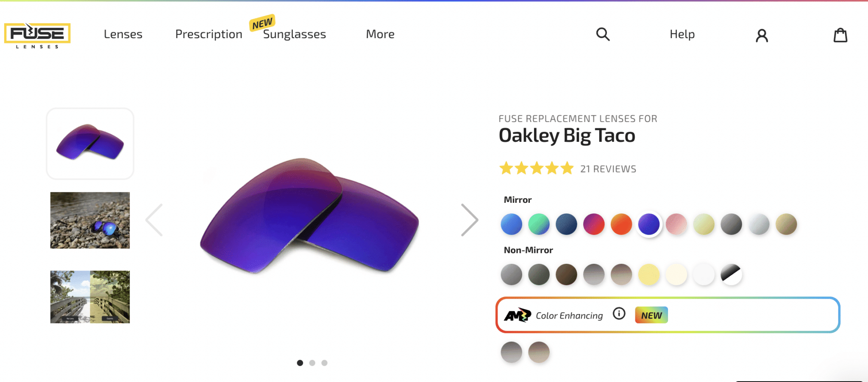Select the purple mirror lens color

coord(649,224)
